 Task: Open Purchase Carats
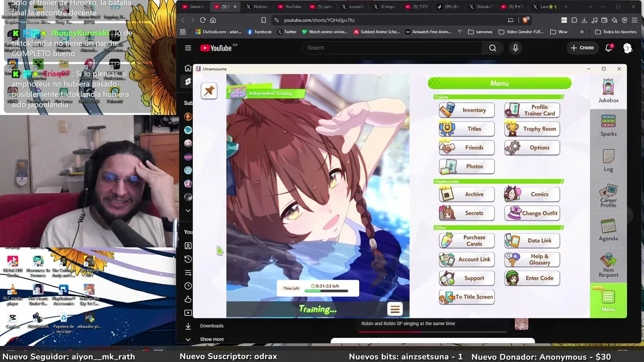coord(466,240)
